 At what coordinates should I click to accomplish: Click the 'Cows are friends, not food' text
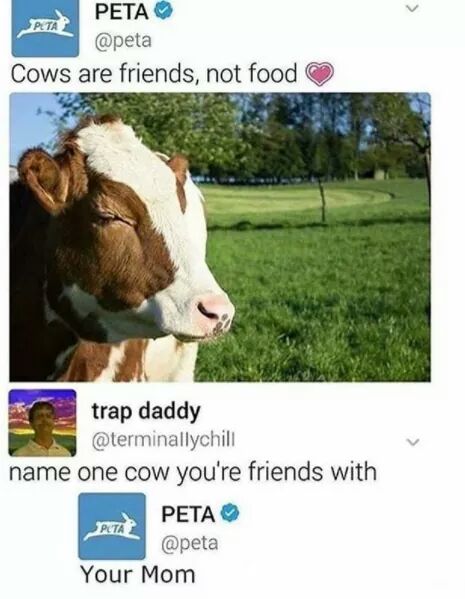click(154, 73)
